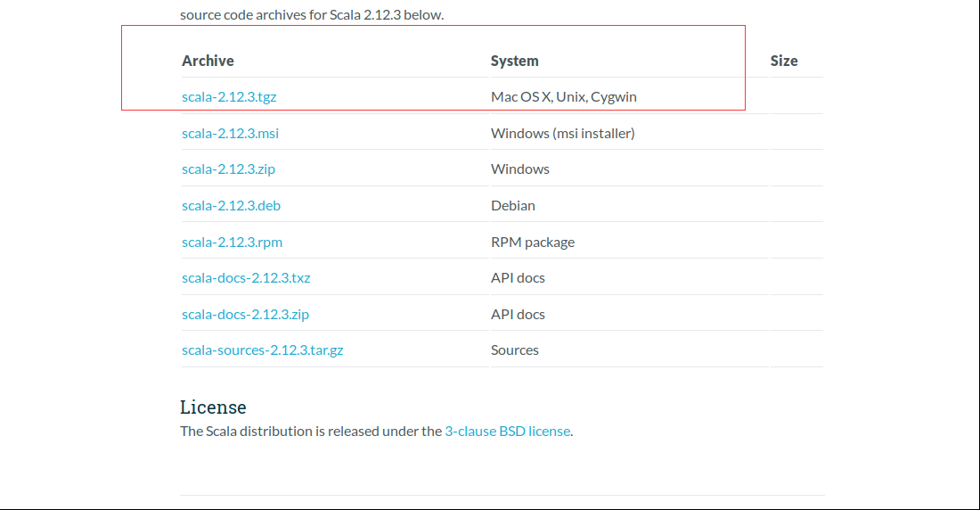Open the scala-2.12.3.zip link

pos(228,169)
